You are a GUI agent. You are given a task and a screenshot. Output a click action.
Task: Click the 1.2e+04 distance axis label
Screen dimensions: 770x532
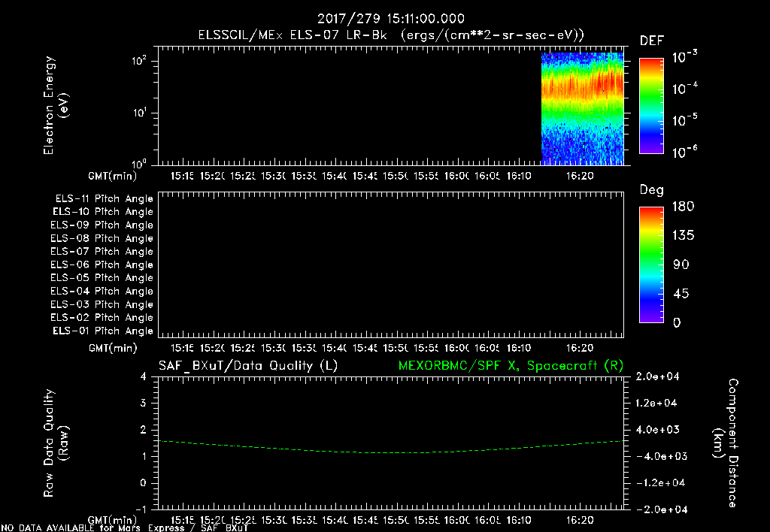656,403
